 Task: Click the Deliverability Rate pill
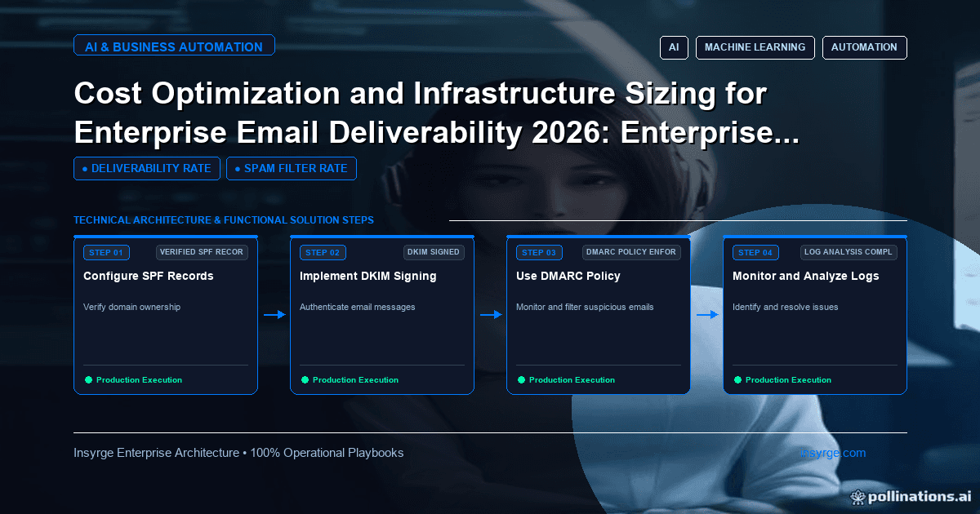pyautogui.click(x=147, y=168)
